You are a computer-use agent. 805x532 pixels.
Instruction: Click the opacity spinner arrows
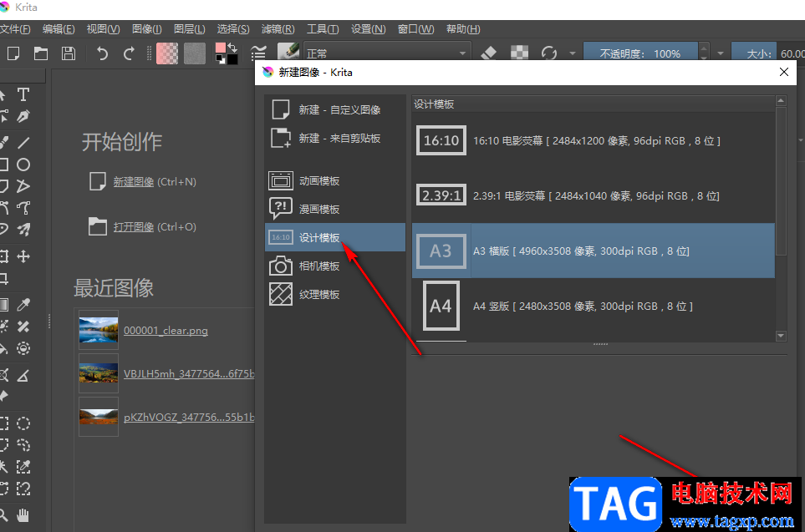pos(704,53)
